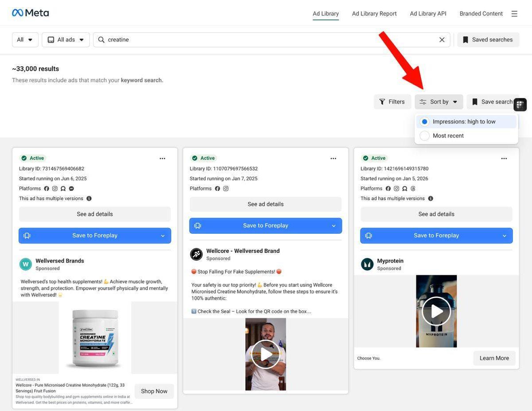This screenshot has height=411, width=532.
Task: Click the Messenger platform icon on Wellversed ad
Action: coord(71,188)
